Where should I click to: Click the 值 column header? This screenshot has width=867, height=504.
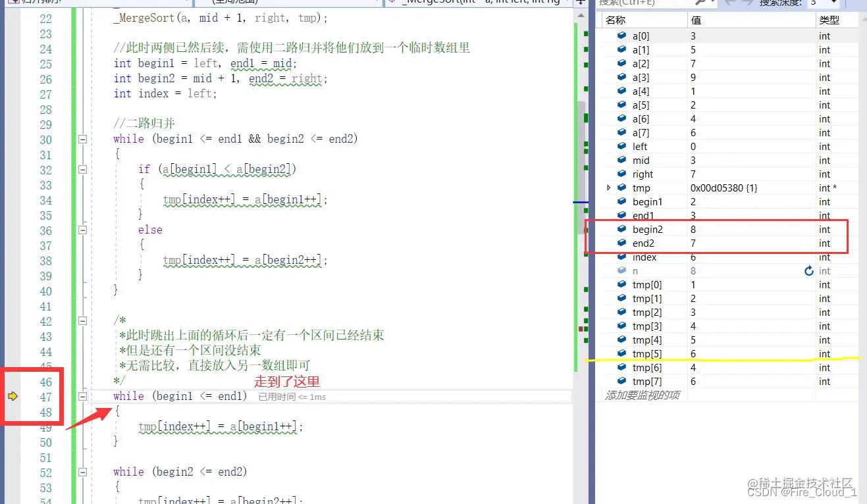(752, 20)
